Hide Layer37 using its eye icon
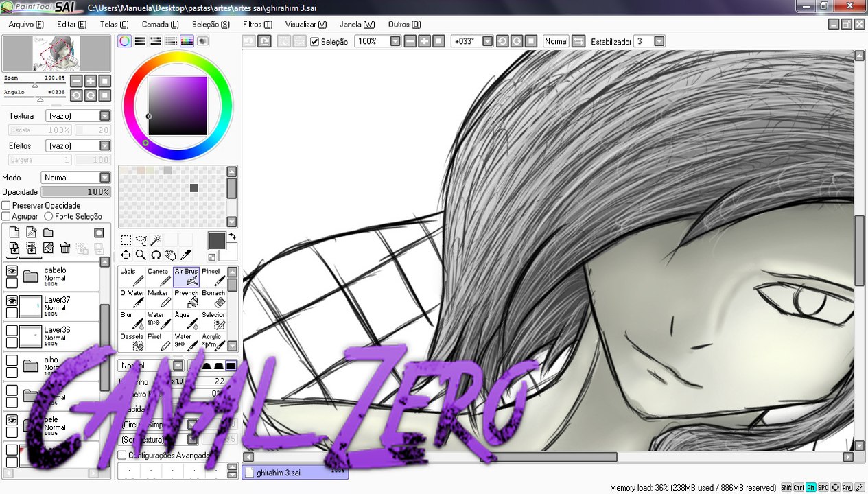The height and width of the screenshot is (494, 868). coord(12,301)
